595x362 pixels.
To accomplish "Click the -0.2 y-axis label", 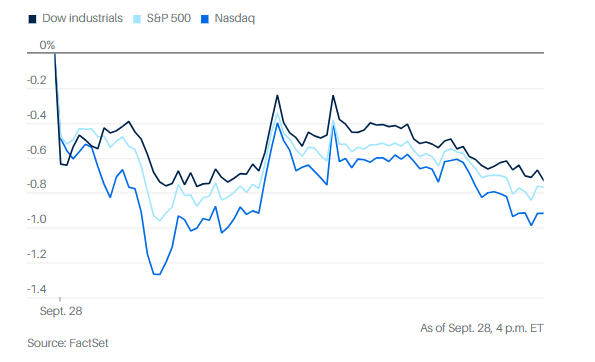I will click(x=37, y=80).
